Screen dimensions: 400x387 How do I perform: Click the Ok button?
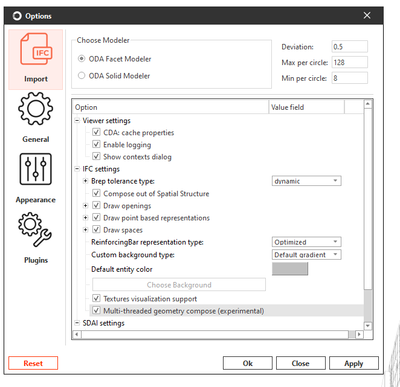coord(248,363)
